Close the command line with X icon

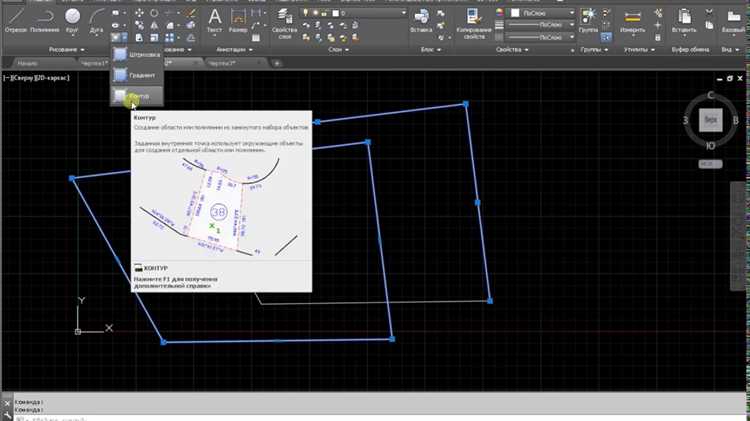click(x=7, y=403)
